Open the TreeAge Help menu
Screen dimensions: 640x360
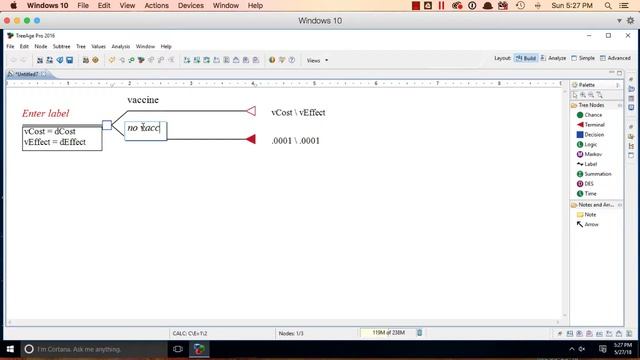[166, 47]
